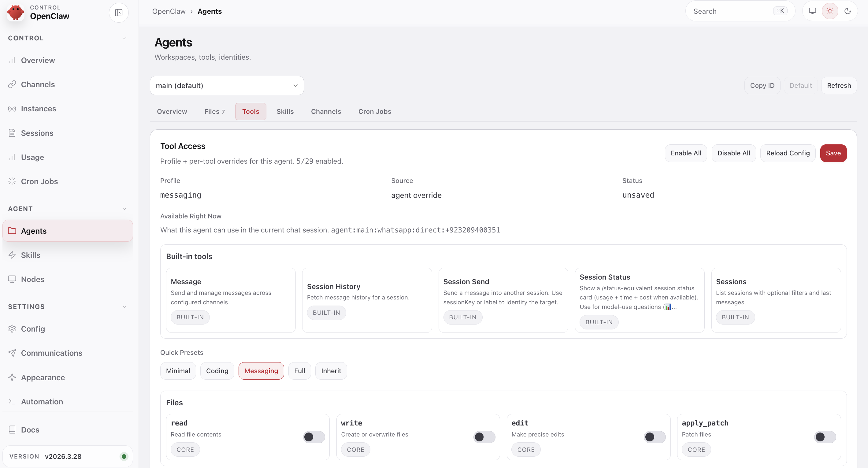Select the Coding quick preset

coord(217,371)
